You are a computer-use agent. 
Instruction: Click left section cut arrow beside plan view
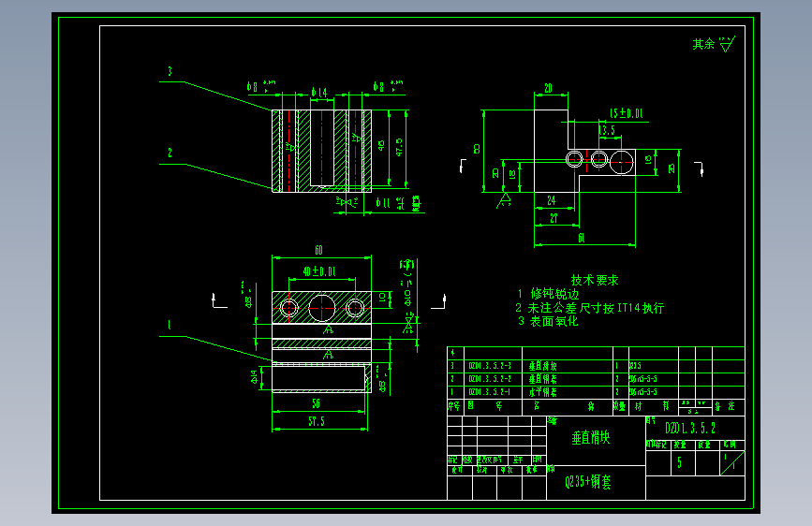tap(219, 300)
